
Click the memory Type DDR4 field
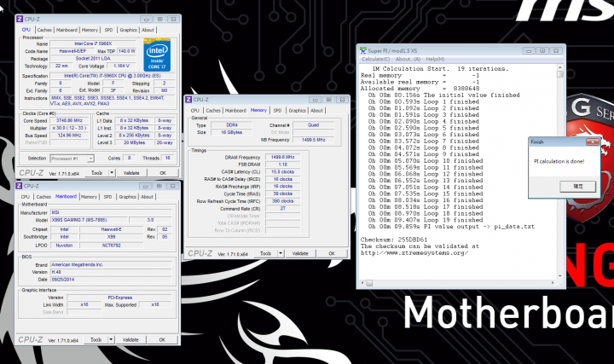[232, 124]
